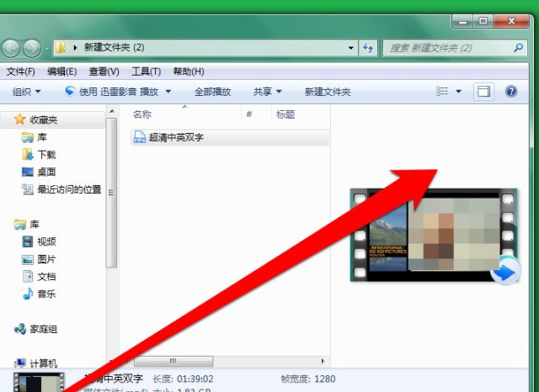Click 全部播放 button

click(212, 92)
